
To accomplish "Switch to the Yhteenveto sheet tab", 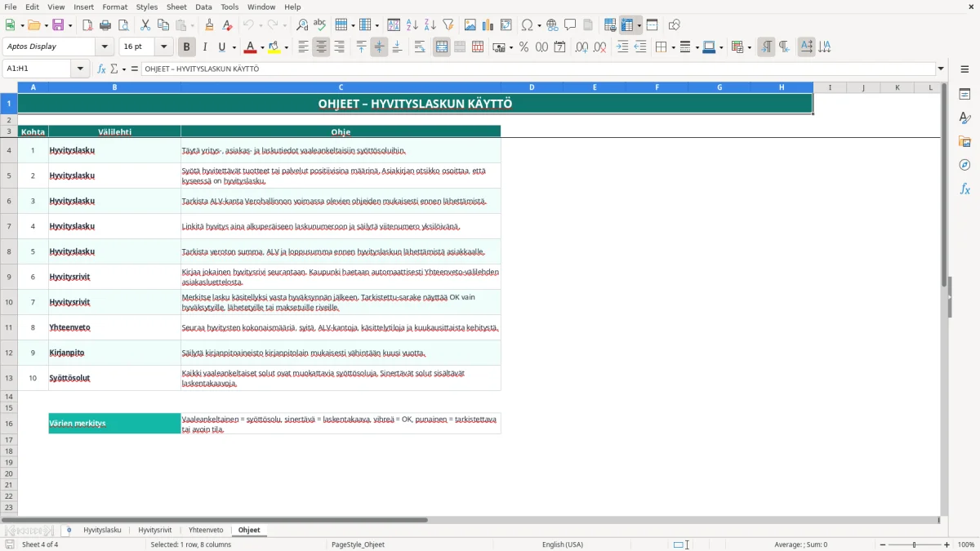I will pyautogui.click(x=206, y=530).
